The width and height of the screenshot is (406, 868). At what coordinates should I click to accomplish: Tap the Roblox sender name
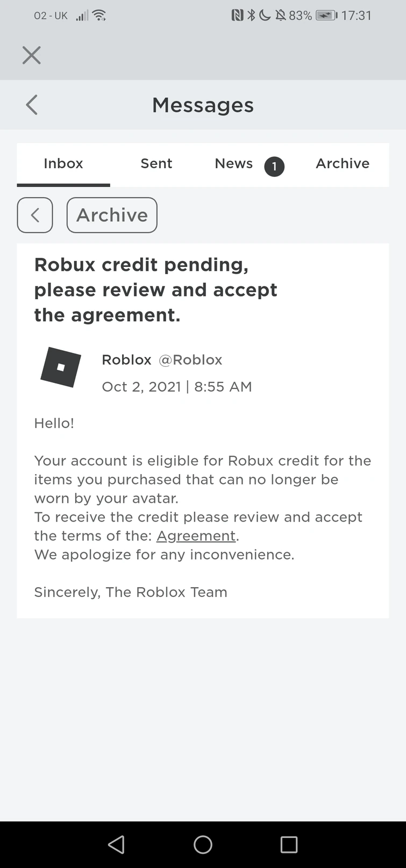(126, 360)
